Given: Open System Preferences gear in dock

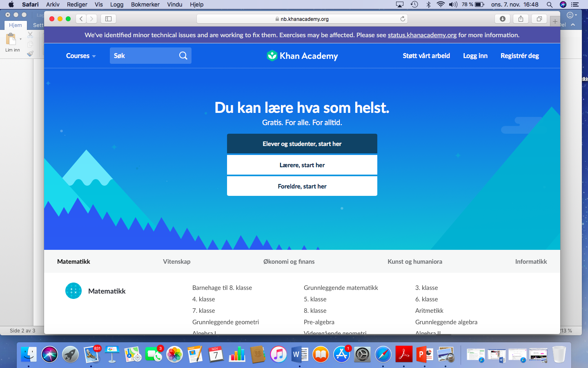Looking at the screenshot, I should pyautogui.click(x=362, y=354).
